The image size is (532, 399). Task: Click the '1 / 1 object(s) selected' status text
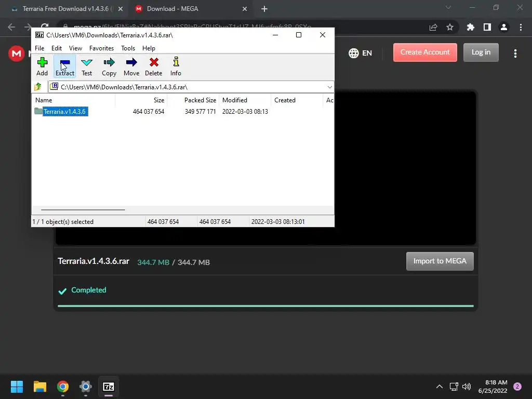tap(63, 221)
